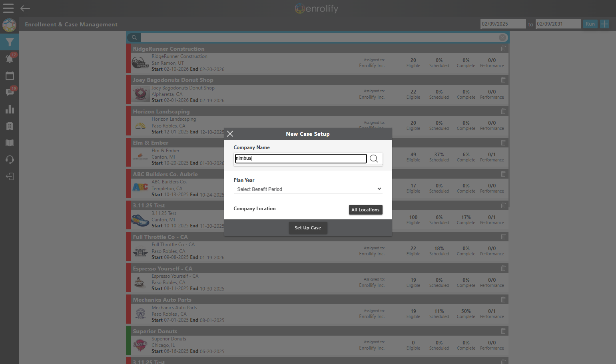Click the round profile avatar icon
Viewport: 616px width, 364px height.
coord(9,25)
